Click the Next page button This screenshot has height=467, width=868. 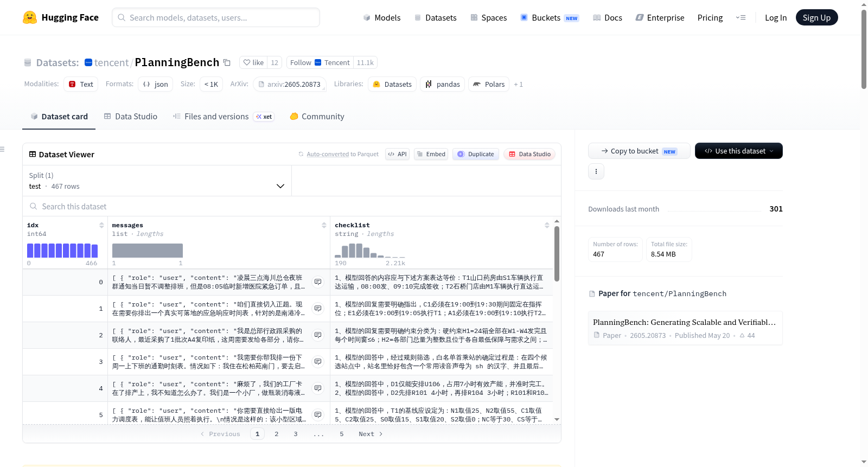[x=371, y=434]
